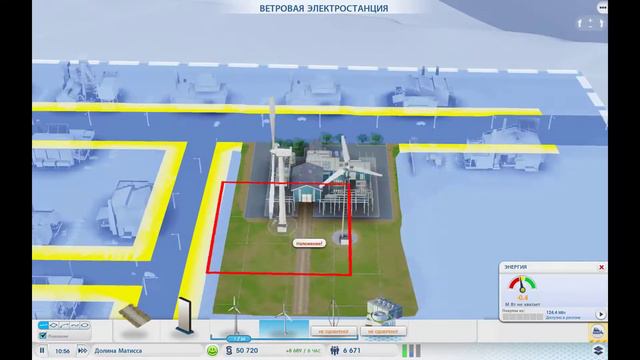
Task: Click the energy gauge meter
Action: click(522, 284)
